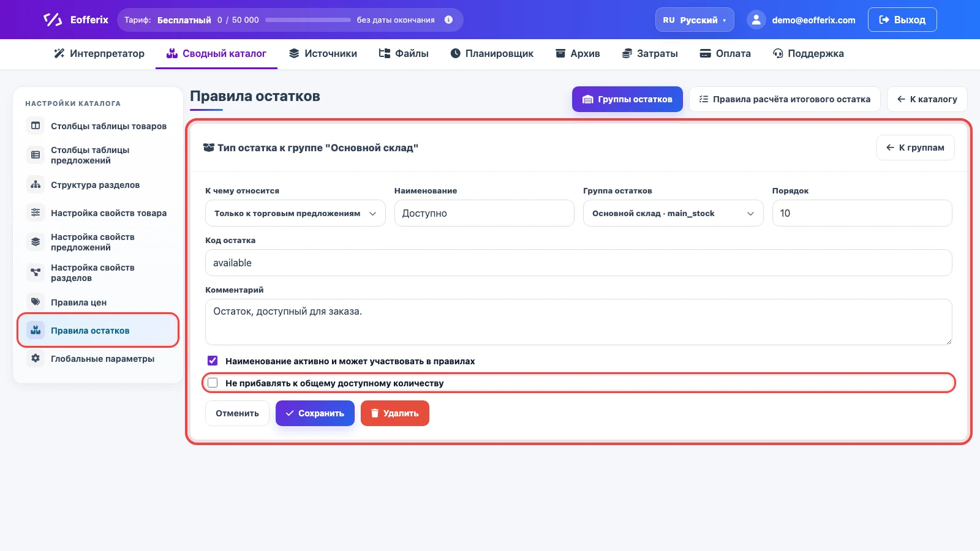The width and height of the screenshot is (980, 551).
Task: Click the 'НАСТРОЙКИ КАТАЛОГА' sidebar heading
Action: [x=73, y=103]
